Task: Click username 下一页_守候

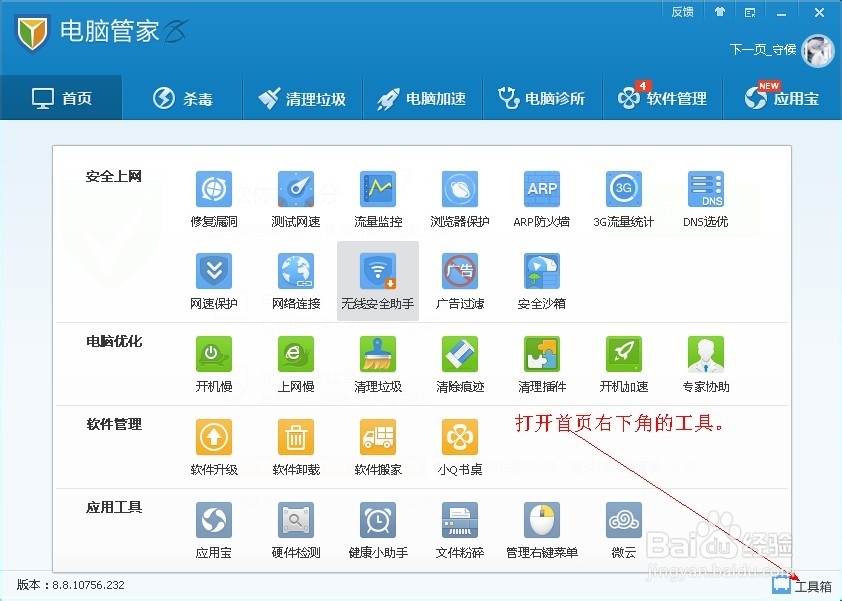Action: coord(763,50)
